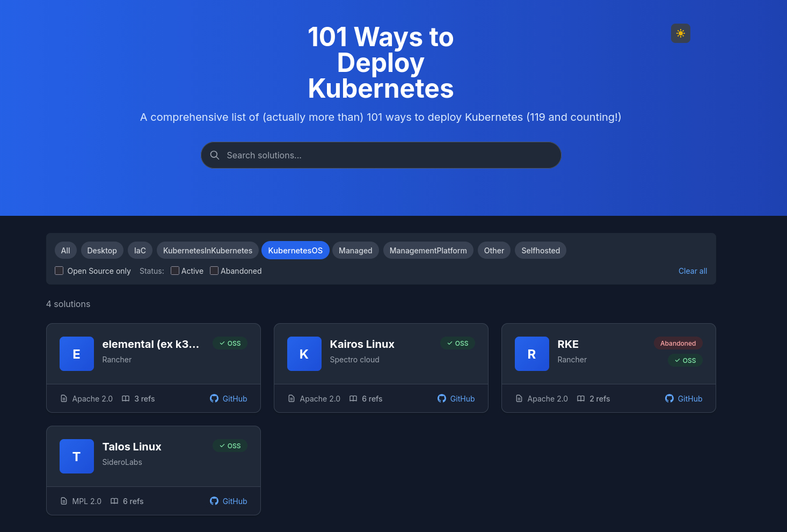
Task: Check the Abandoned status filter
Action: [x=214, y=271]
